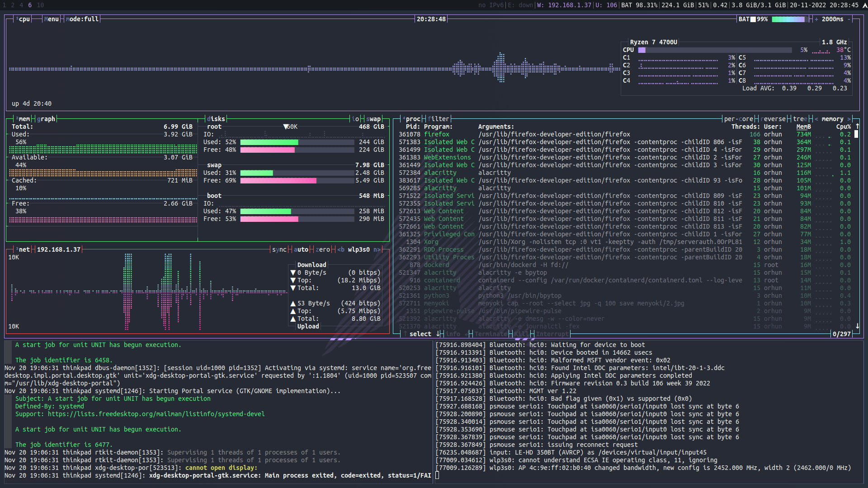The image size is (868, 488).
Task: Select next sort column right arrow
Action: click(x=849, y=119)
